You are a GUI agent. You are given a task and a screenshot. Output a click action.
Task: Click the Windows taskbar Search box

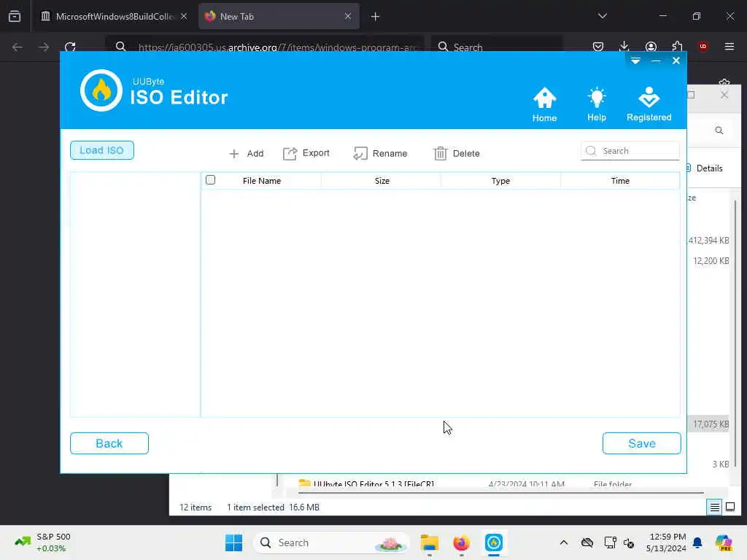332,542
